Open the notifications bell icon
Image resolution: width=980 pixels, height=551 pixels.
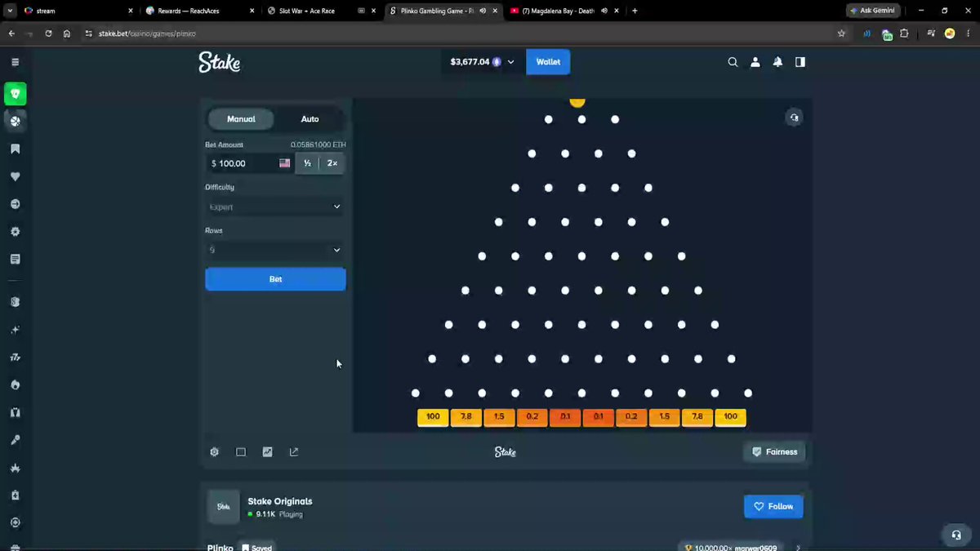click(777, 62)
